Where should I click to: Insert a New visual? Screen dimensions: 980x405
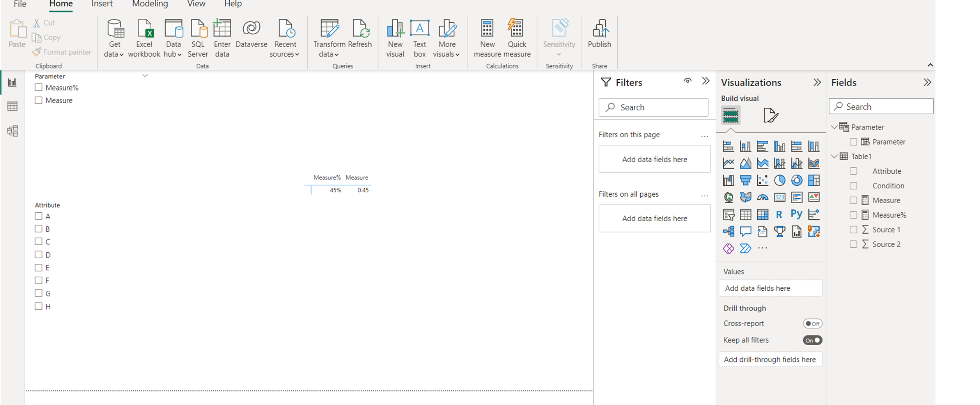[395, 38]
